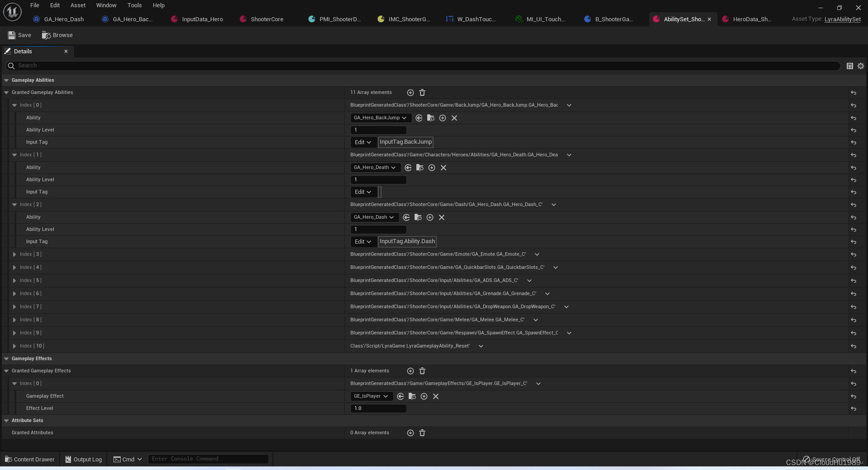Open Cmd console type dropdown
Viewport: 868px width, 470px height.
(x=127, y=459)
